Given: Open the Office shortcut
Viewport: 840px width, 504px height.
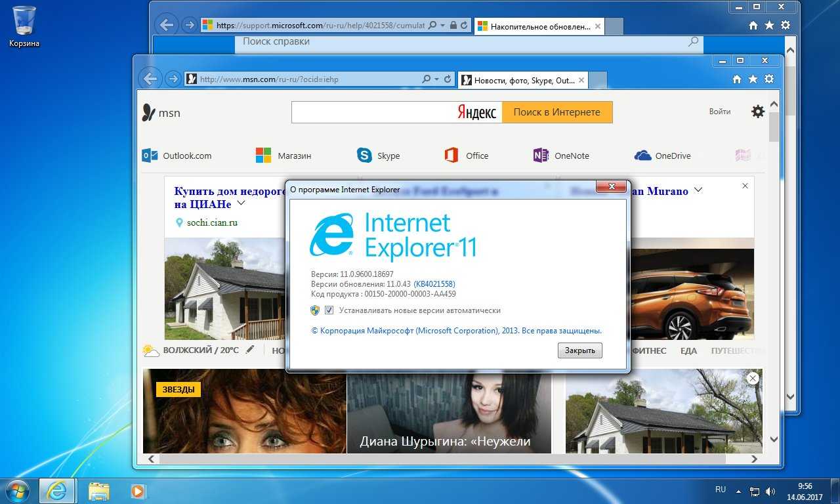Looking at the screenshot, I should coord(466,156).
